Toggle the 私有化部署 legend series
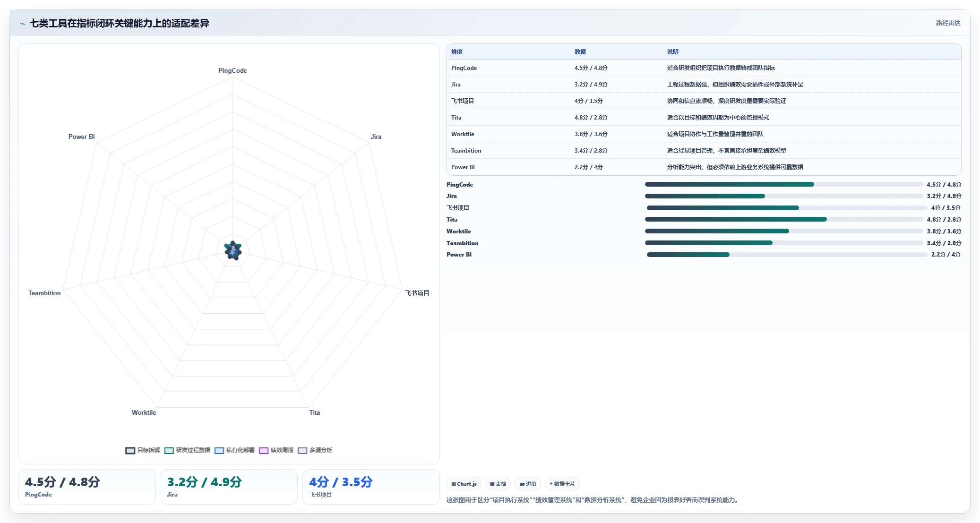 click(234, 450)
